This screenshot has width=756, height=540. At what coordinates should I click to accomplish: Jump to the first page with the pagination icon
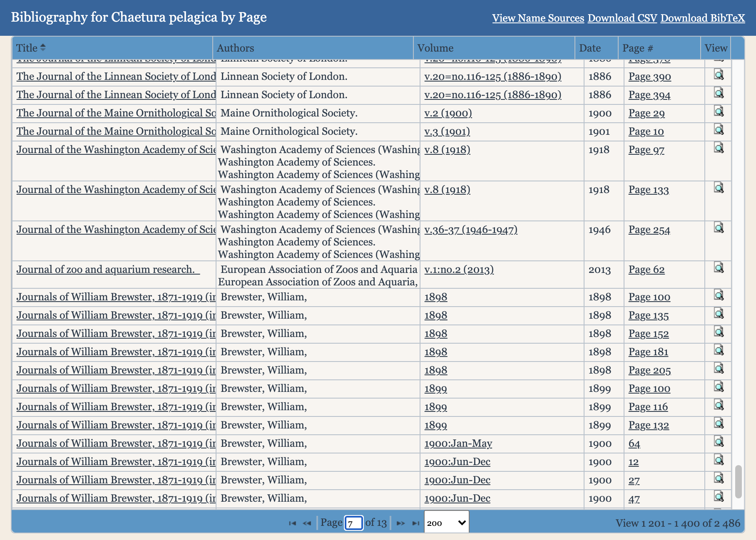coord(292,523)
